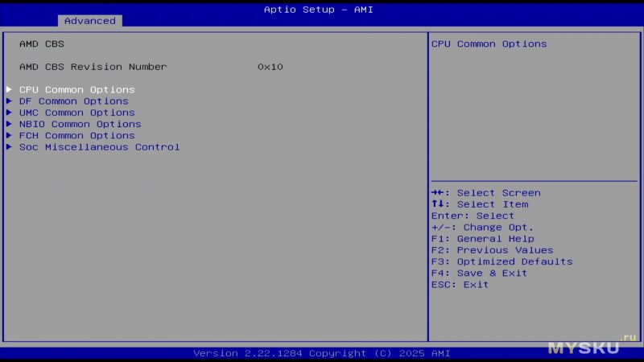644x362 pixels.
Task: Click arrow beside Soc Miscellaneous Control
Action: [x=9, y=147]
